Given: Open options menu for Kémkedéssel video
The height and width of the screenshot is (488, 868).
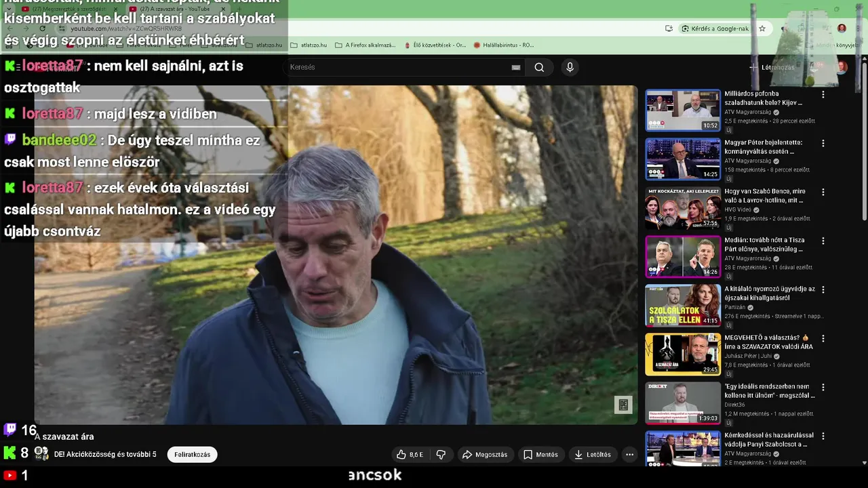Looking at the screenshot, I should (x=823, y=436).
